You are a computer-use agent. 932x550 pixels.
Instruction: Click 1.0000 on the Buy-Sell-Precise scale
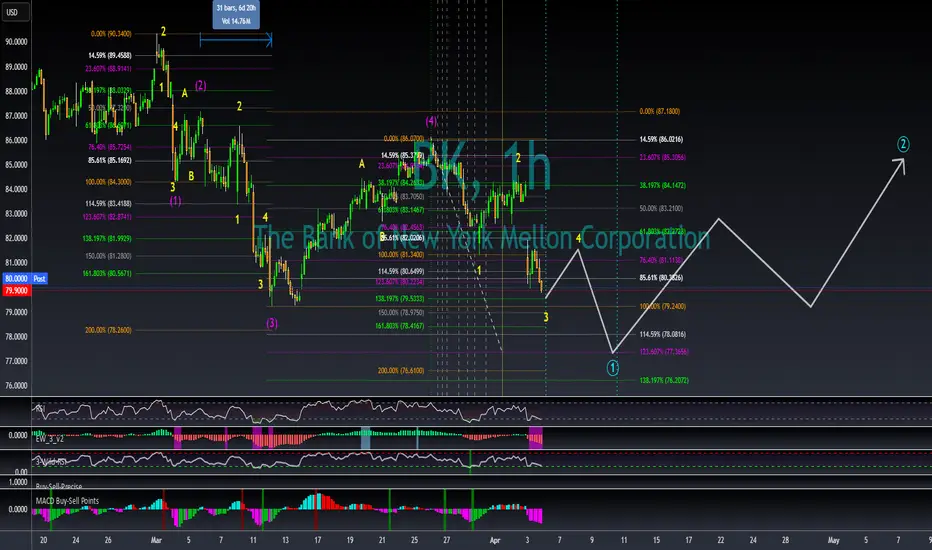(x=18, y=482)
